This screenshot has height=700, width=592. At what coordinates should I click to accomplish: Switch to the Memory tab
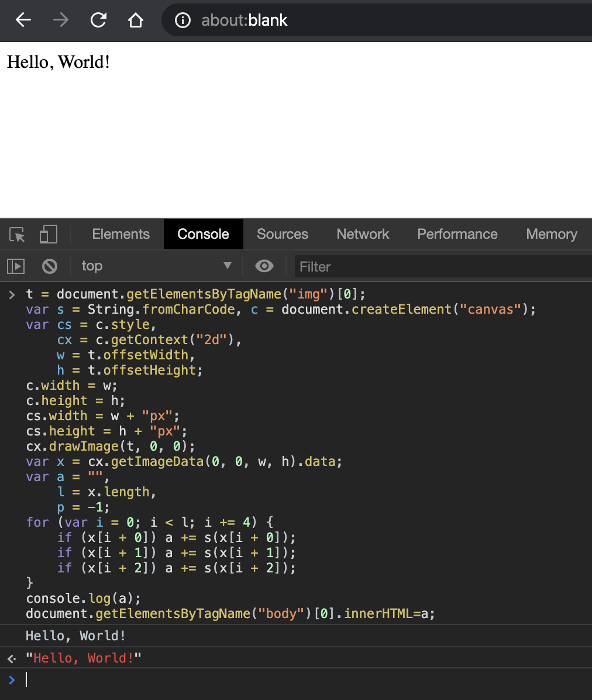[552, 234]
